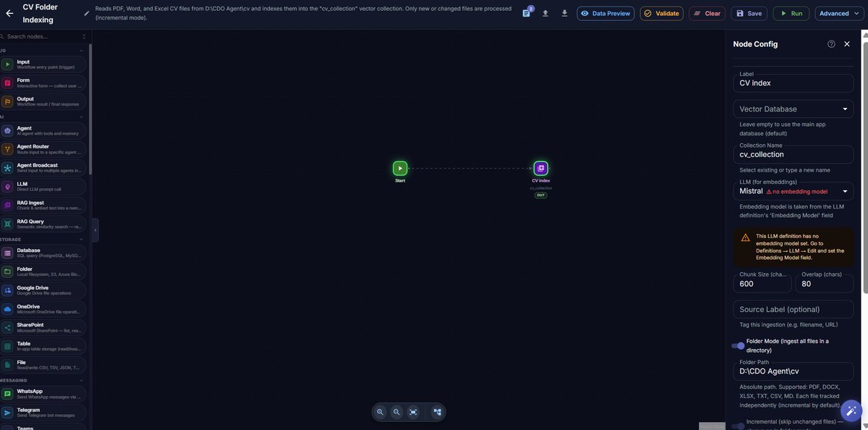Select the Table node icon

click(7, 347)
